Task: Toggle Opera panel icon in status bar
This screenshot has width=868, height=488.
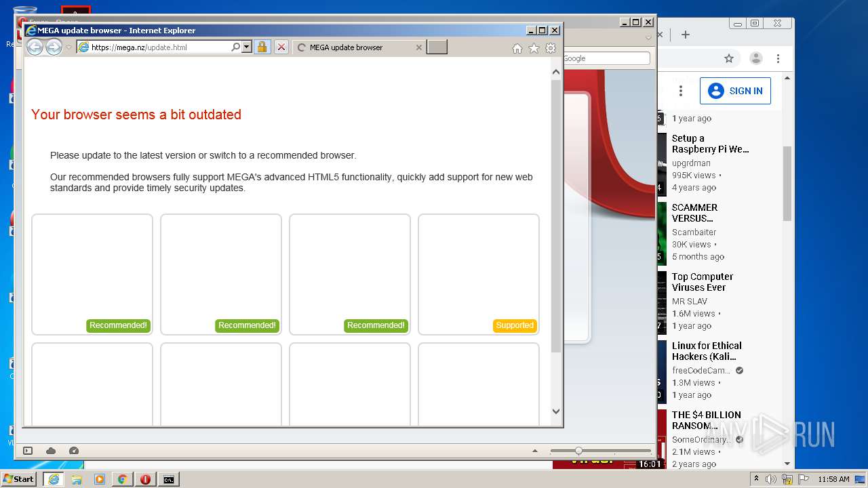Action: [28, 451]
